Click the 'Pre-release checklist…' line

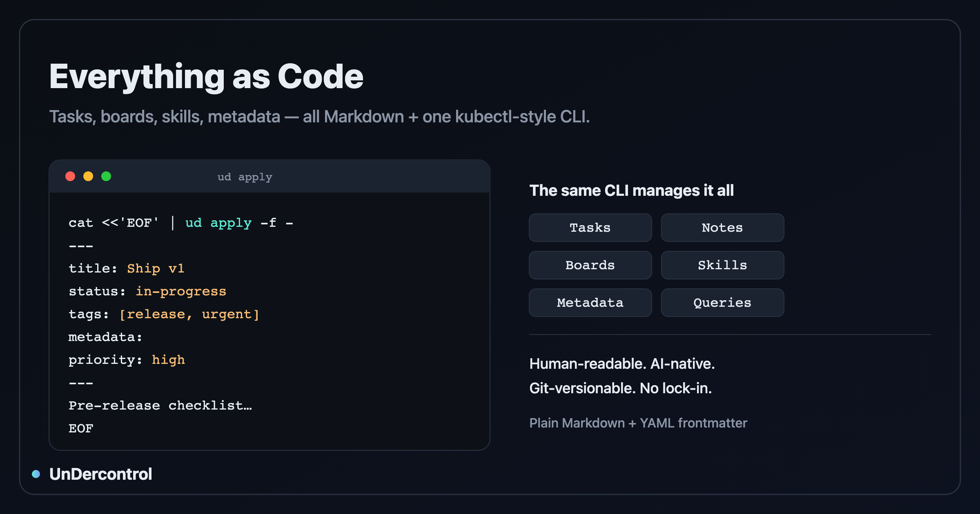pyautogui.click(x=160, y=405)
